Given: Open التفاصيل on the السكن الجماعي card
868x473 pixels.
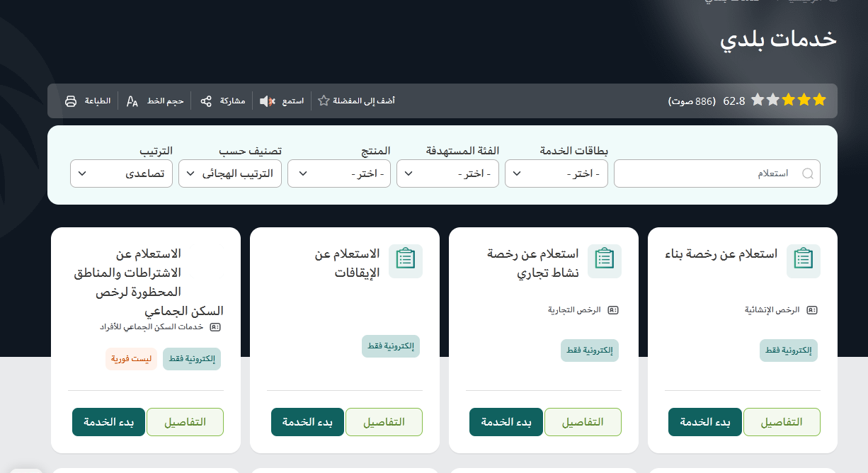Looking at the screenshot, I should tap(185, 422).
